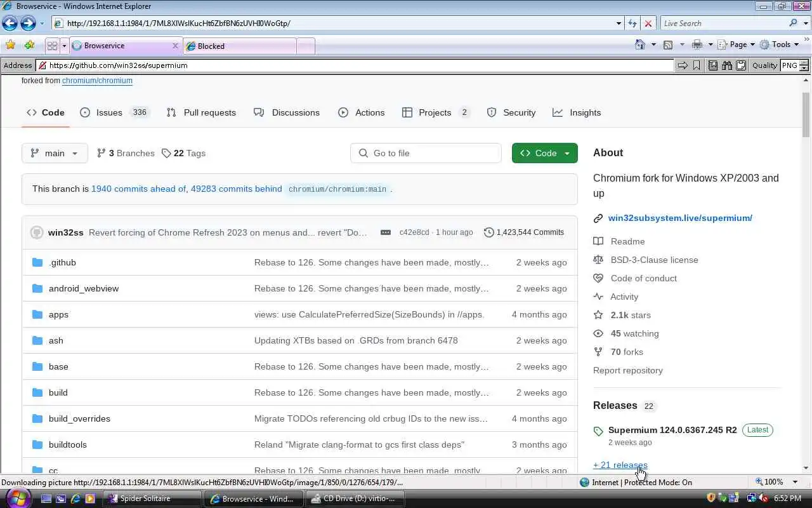Screen dimensions: 812x508
Task: Open the IE address bar history dropdown
Action: [619, 23]
